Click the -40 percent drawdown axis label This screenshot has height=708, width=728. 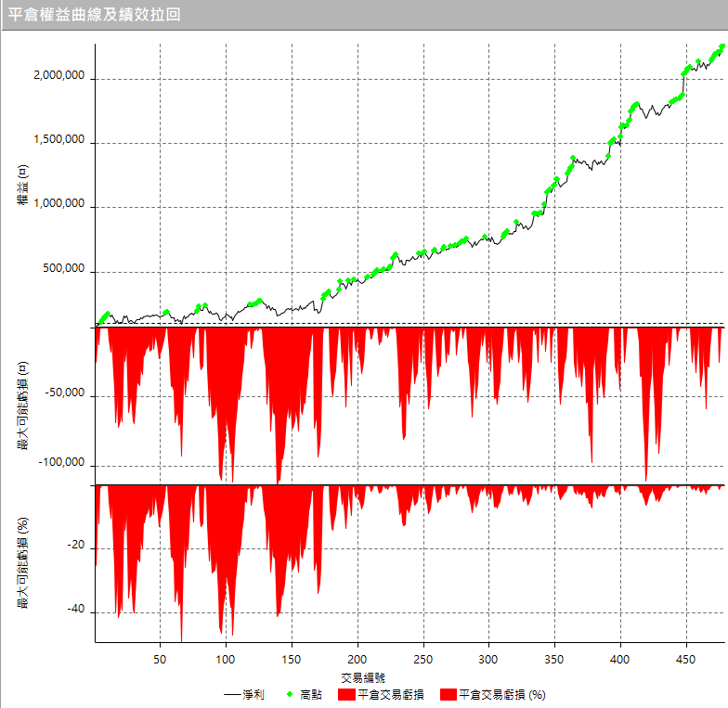coord(74,611)
